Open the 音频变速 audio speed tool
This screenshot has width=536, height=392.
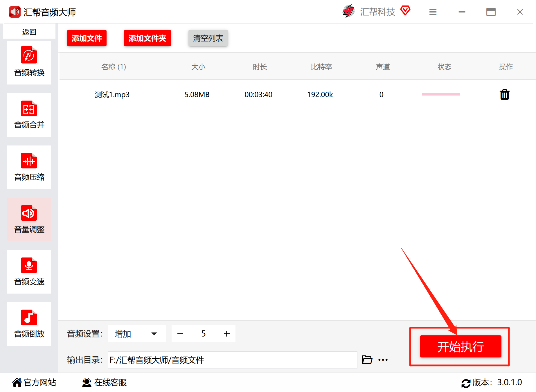point(29,272)
